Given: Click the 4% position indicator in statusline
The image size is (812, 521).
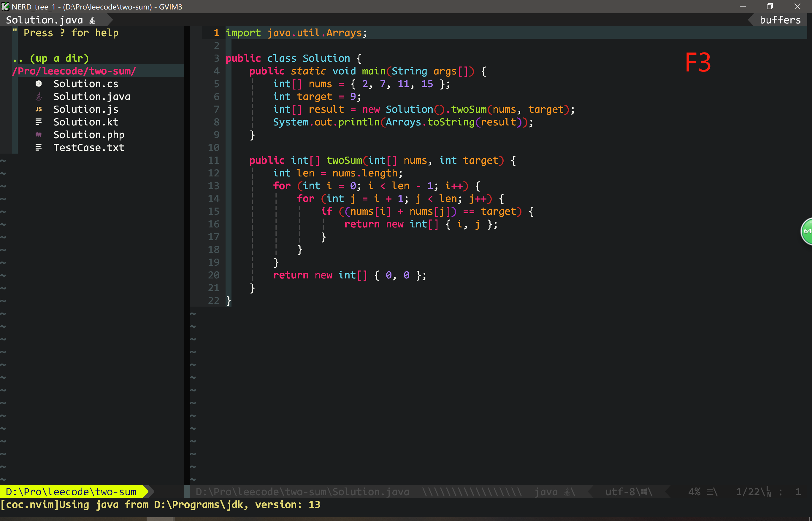Looking at the screenshot, I should coord(694,492).
